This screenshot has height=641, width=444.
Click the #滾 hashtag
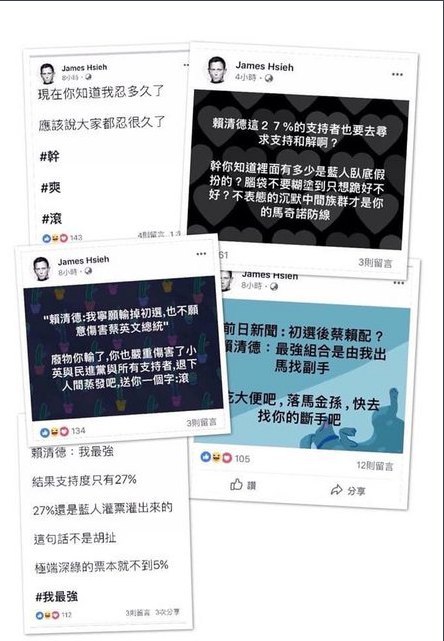pyautogui.click(x=52, y=219)
